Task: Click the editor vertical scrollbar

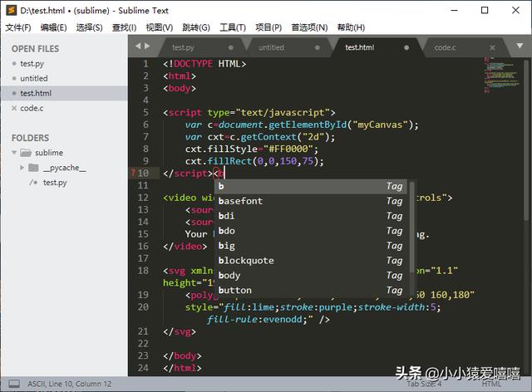Action: 526,140
